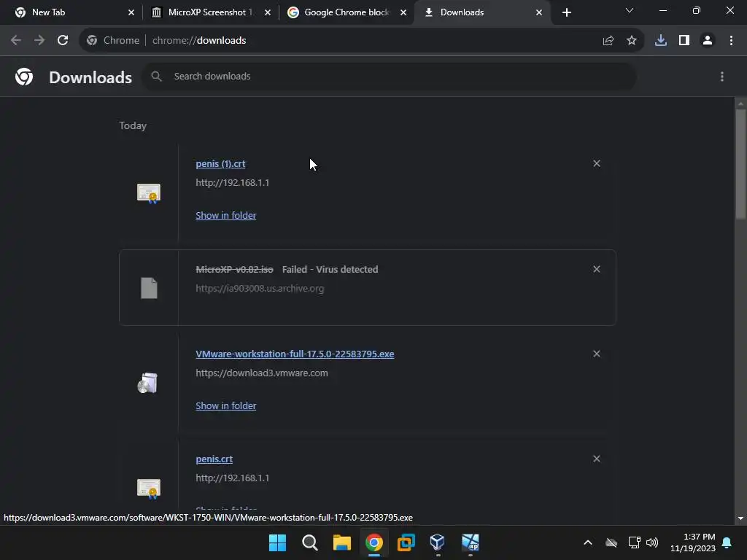Remove the VMware-workstation download entry
Image resolution: width=747 pixels, height=560 pixels.
coord(596,354)
